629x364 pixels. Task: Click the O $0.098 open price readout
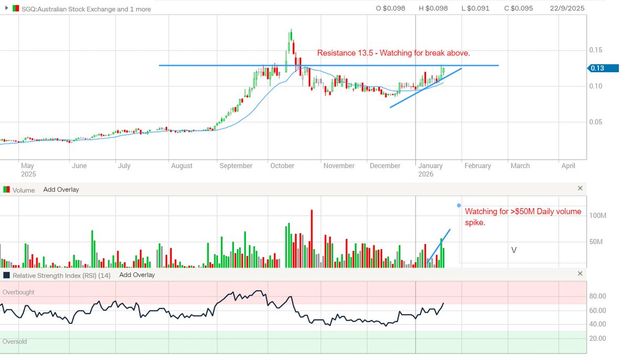point(391,8)
